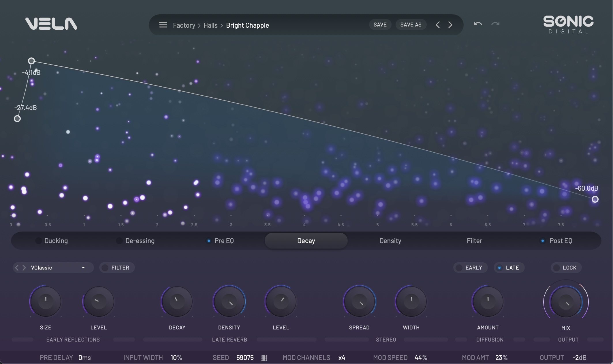613x364 pixels.
Task: Select the previous reverb algorithm arrow
Action: [17, 268]
